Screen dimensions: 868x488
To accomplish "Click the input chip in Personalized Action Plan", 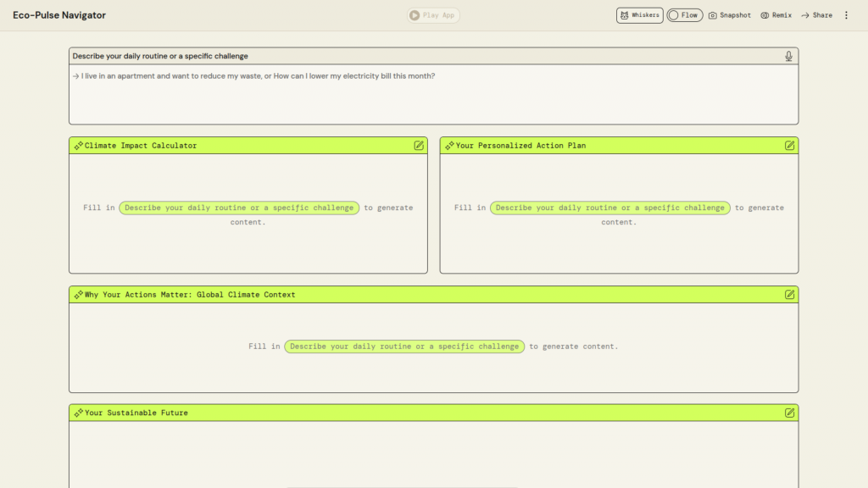I will point(609,208).
